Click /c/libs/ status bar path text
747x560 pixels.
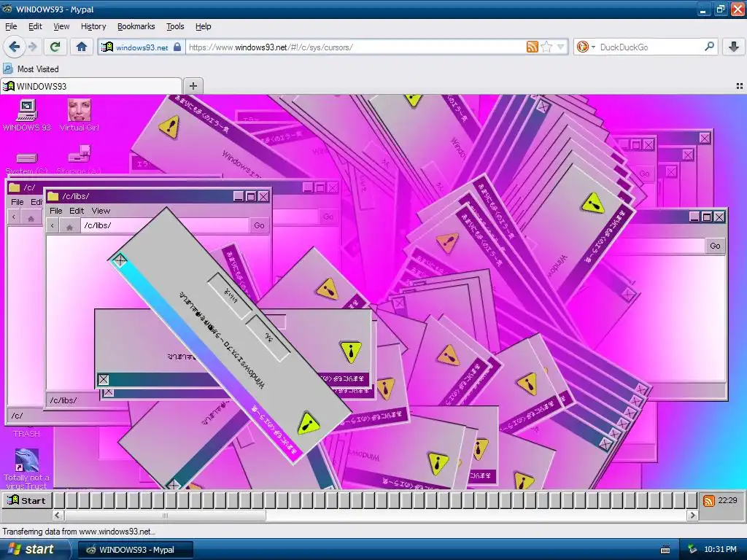click(63, 400)
